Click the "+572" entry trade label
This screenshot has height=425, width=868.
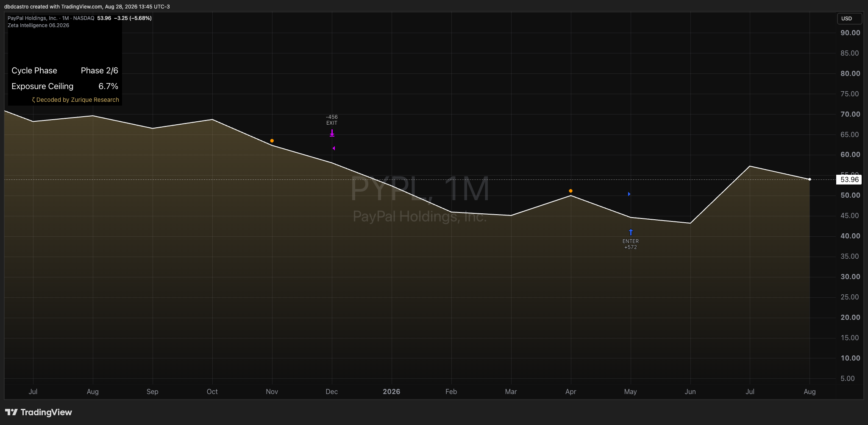pyautogui.click(x=631, y=247)
